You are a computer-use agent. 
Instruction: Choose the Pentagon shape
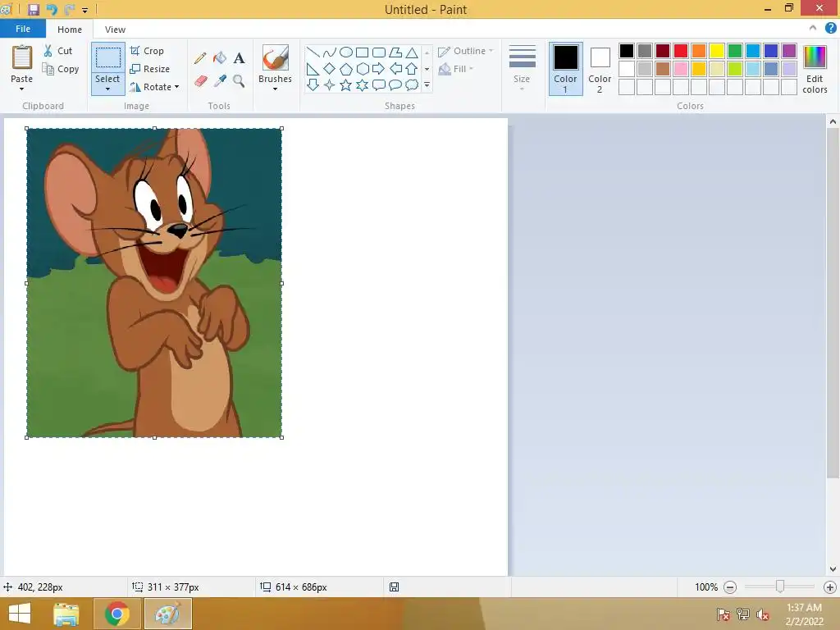[x=346, y=69]
